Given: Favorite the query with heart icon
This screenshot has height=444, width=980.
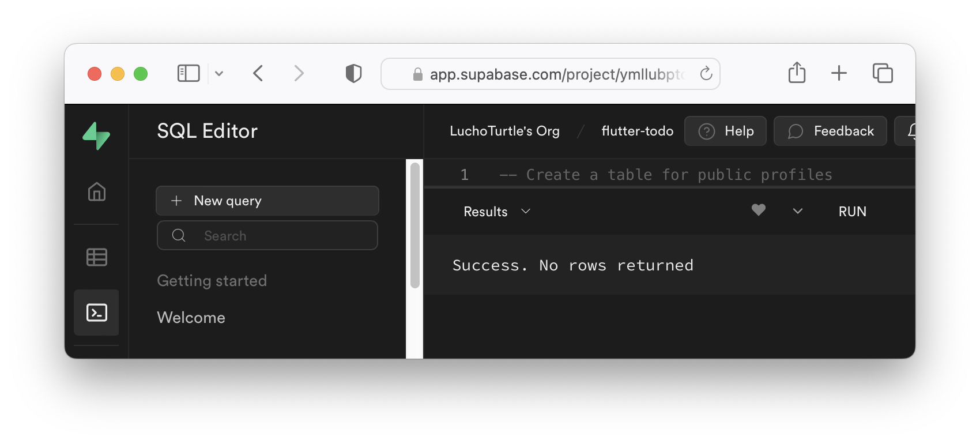Looking at the screenshot, I should [x=759, y=210].
